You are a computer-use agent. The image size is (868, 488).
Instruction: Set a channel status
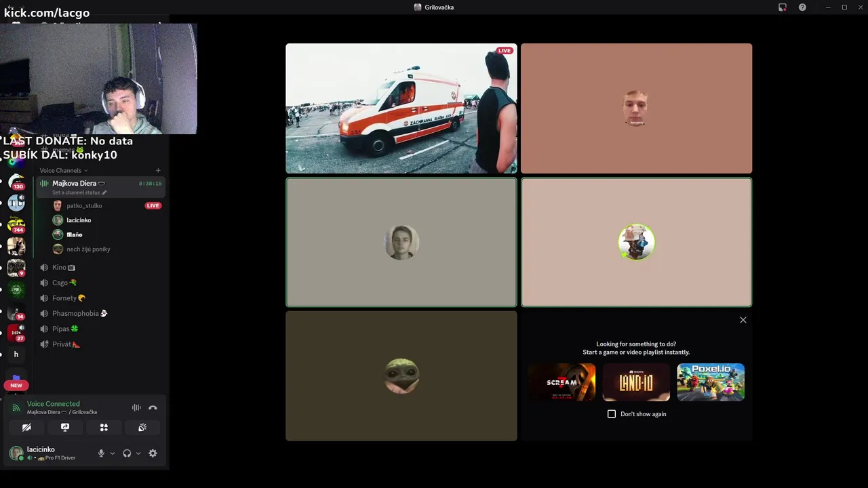coord(79,192)
